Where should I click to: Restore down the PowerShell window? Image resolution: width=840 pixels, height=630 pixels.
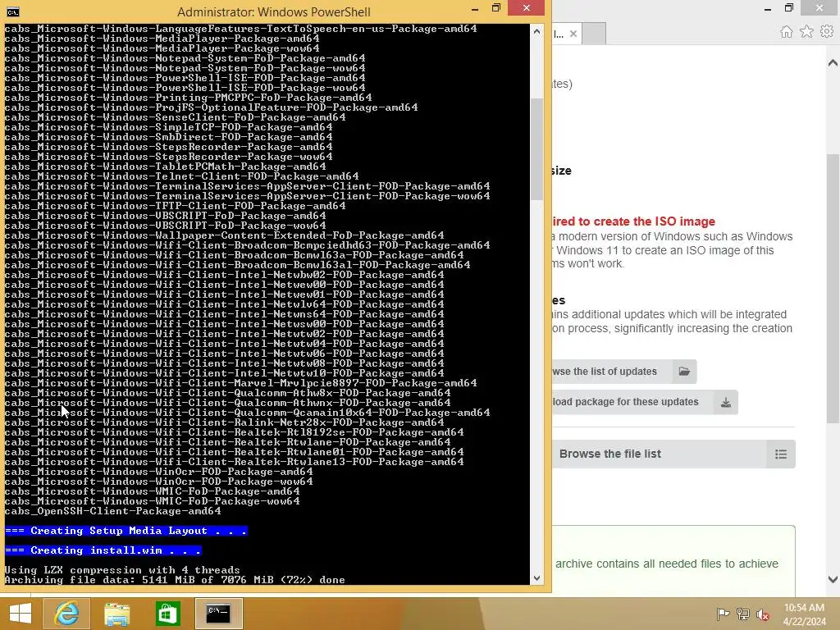[496, 7]
